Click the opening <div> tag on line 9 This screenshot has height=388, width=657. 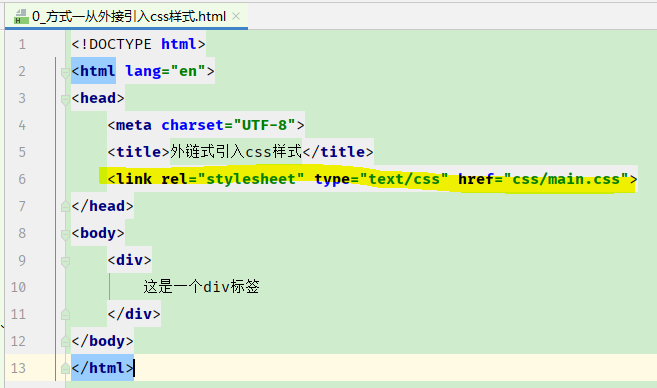[129, 260]
